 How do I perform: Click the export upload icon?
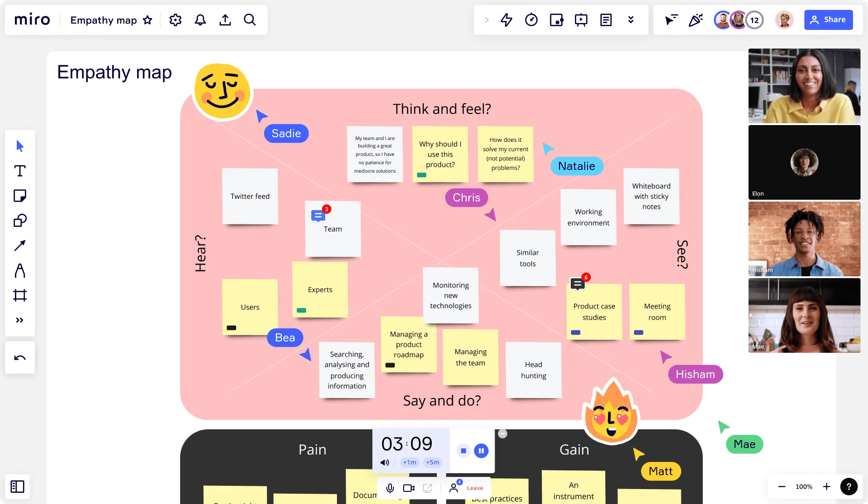[x=225, y=20]
